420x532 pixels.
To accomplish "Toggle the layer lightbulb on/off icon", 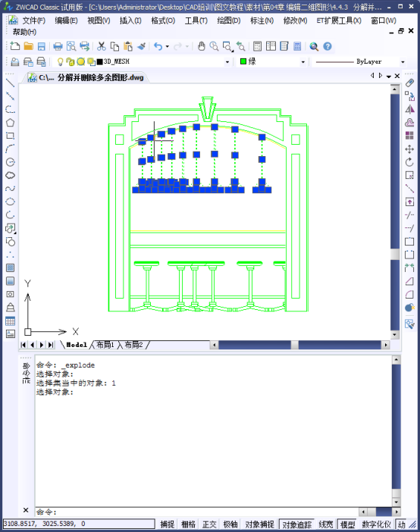I will pyautogui.click(x=60, y=61).
